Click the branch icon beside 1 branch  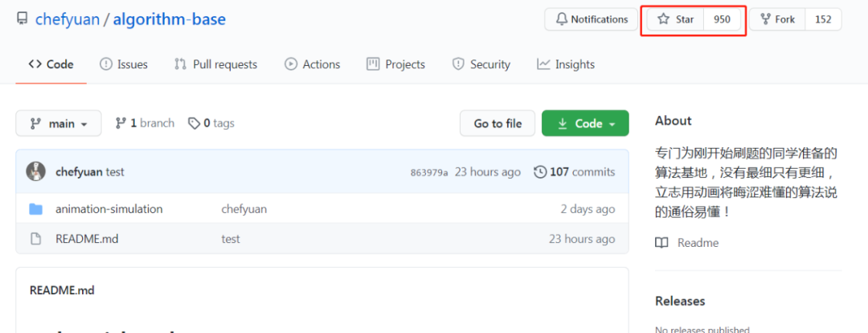[x=121, y=123]
